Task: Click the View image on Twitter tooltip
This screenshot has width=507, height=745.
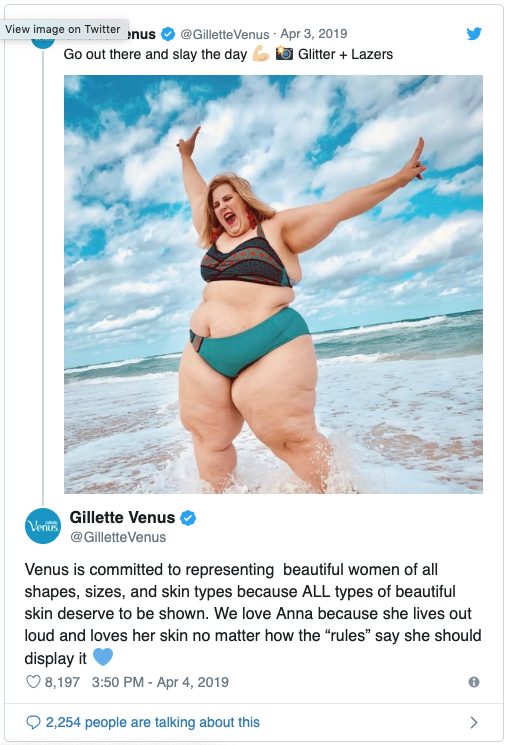Action: point(64,29)
